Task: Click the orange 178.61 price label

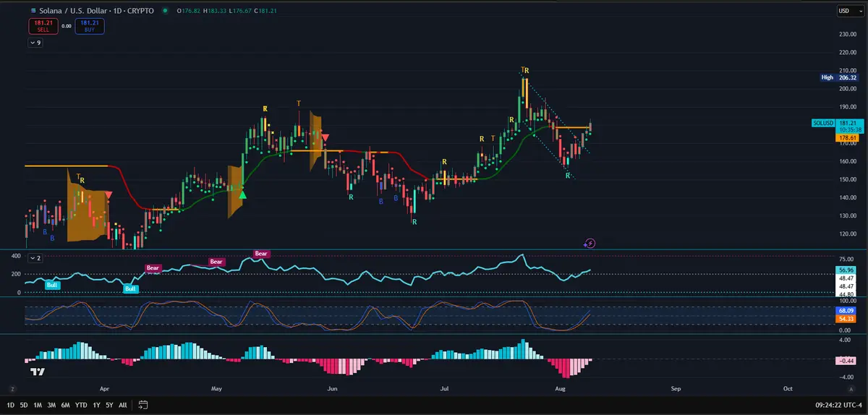Action: click(x=846, y=137)
